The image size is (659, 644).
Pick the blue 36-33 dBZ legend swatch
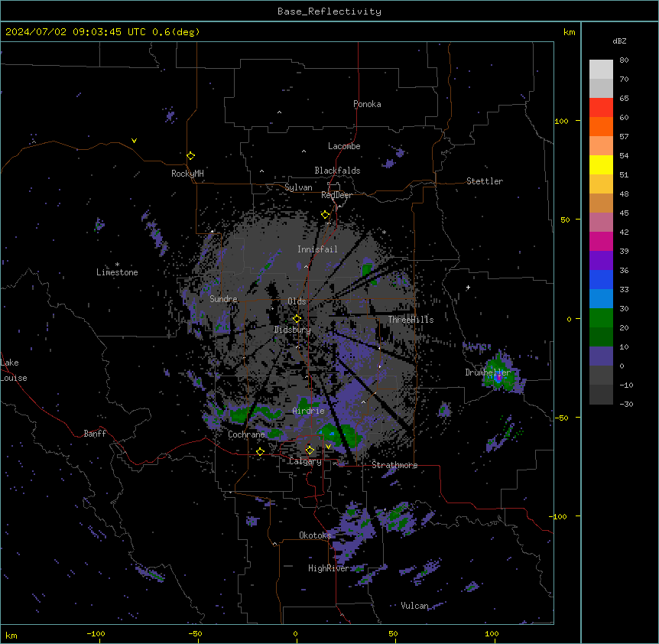pyautogui.click(x=601, y=279)
